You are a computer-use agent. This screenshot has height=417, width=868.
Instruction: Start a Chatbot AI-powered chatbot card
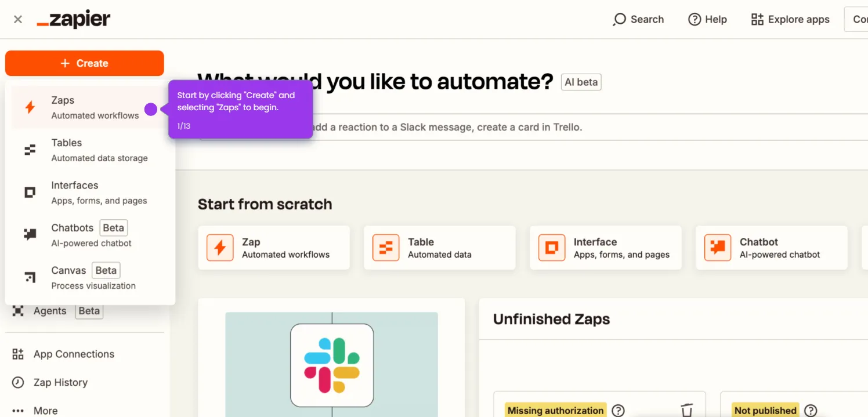coord(772,248)
